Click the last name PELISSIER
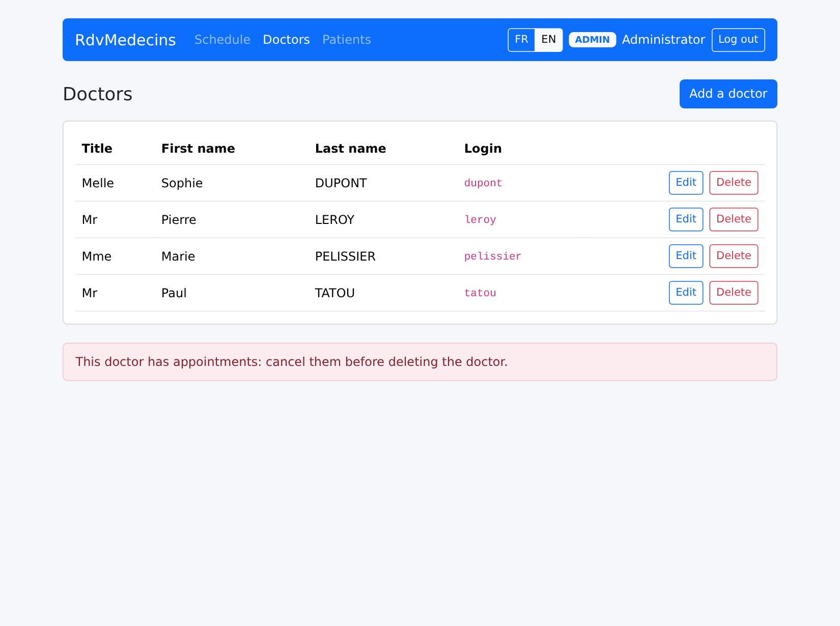Screen dimensions: 840x626 (345, 257)
